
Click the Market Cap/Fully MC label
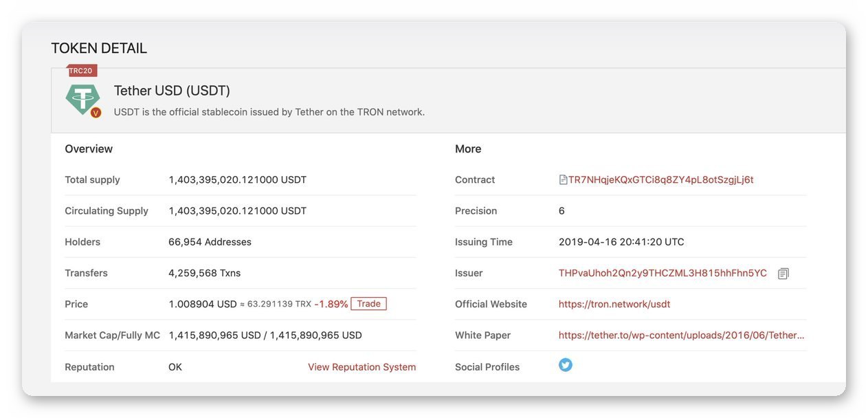[112, 335]
